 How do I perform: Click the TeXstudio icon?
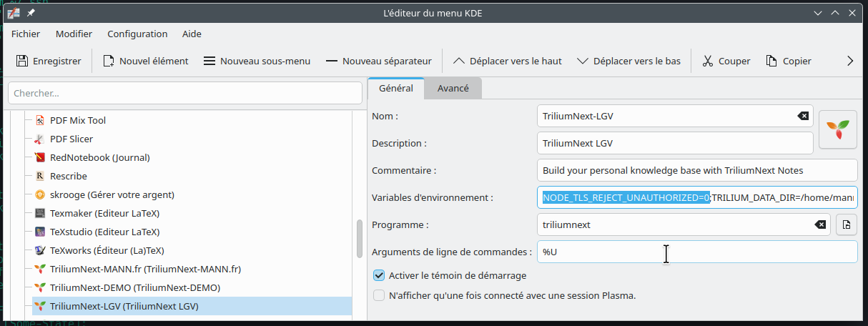point(40,232)
